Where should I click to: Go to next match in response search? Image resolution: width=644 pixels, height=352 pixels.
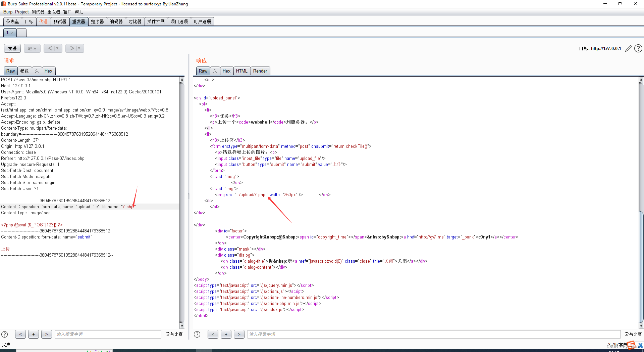pos(239,334)
